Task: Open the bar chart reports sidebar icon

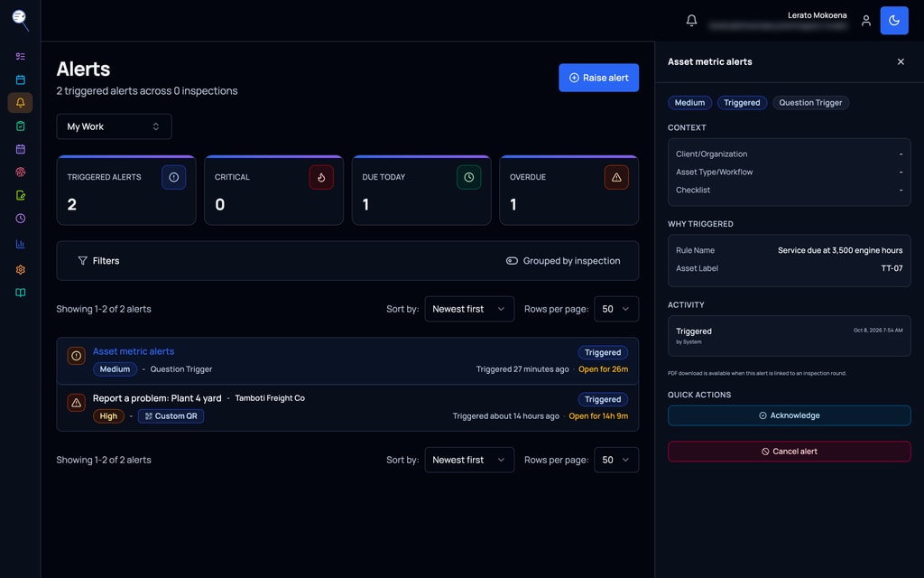Action: (x=21, y=244)
